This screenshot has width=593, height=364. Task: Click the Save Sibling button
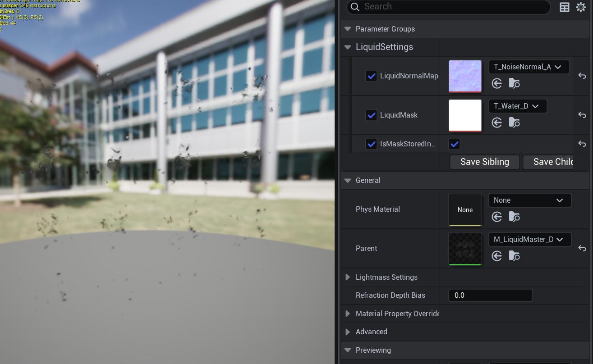point(485,162)
